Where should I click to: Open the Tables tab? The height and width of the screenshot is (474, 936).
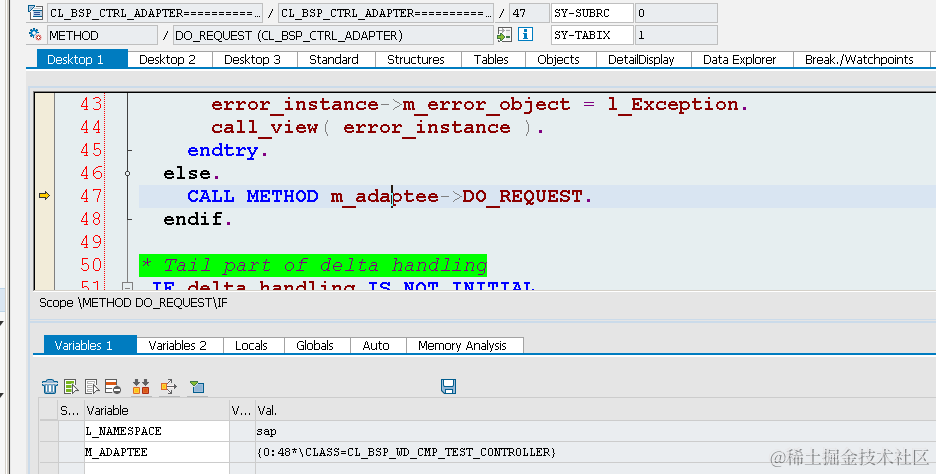(x=491, y=59)
